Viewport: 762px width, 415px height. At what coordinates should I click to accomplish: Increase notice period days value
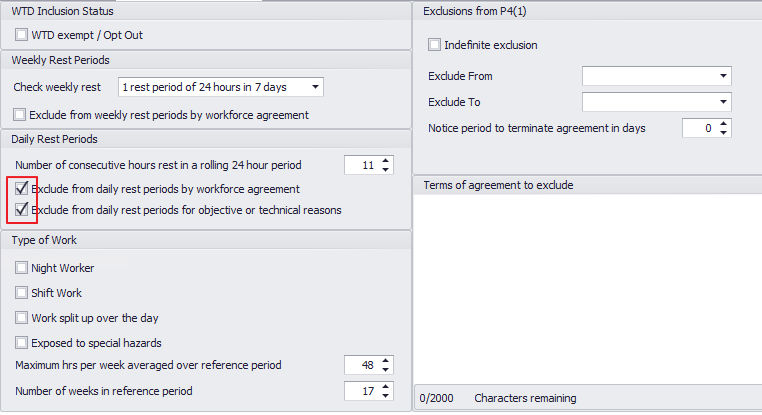[724, 123]
